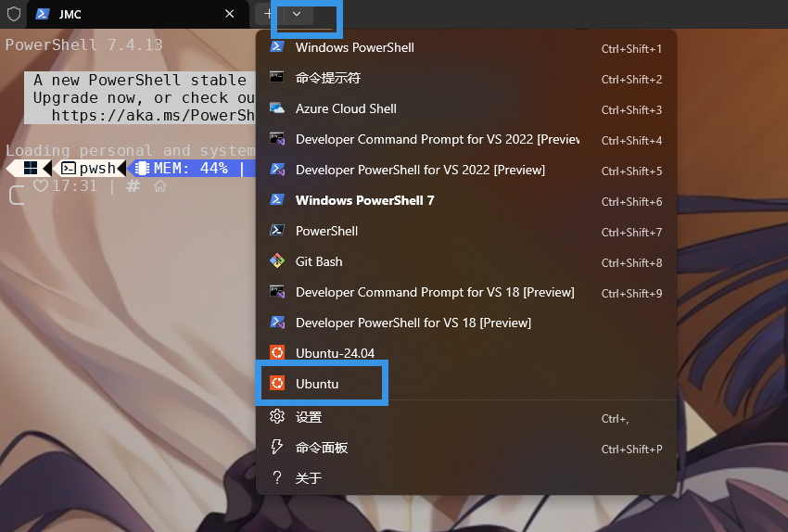Image resolution: width=788 pixels, height=532 pixels.
Task: Open 命令面板 command palette
Action: tap(466, 448)
